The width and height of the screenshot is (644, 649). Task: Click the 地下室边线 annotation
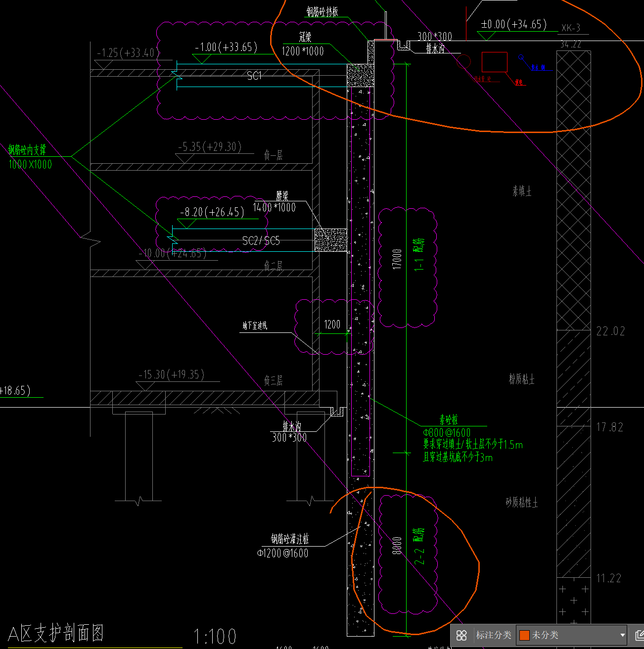[x=255, y=325]
